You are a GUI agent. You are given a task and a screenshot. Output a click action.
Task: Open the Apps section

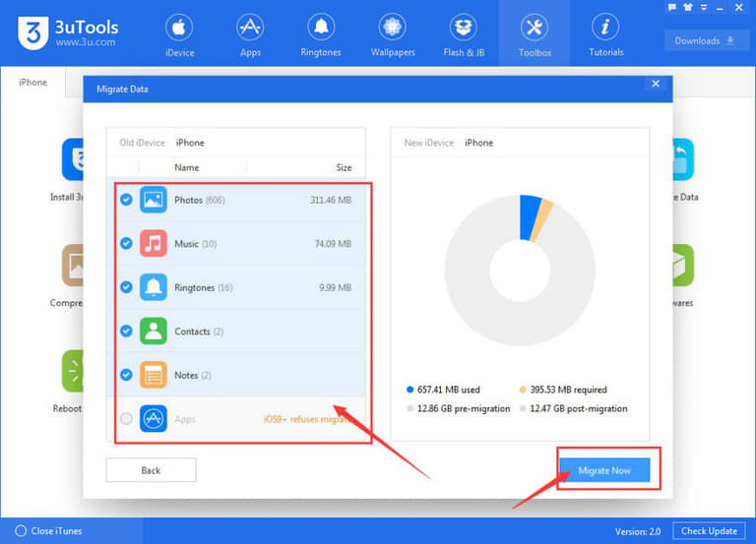[x=250, y=34]
